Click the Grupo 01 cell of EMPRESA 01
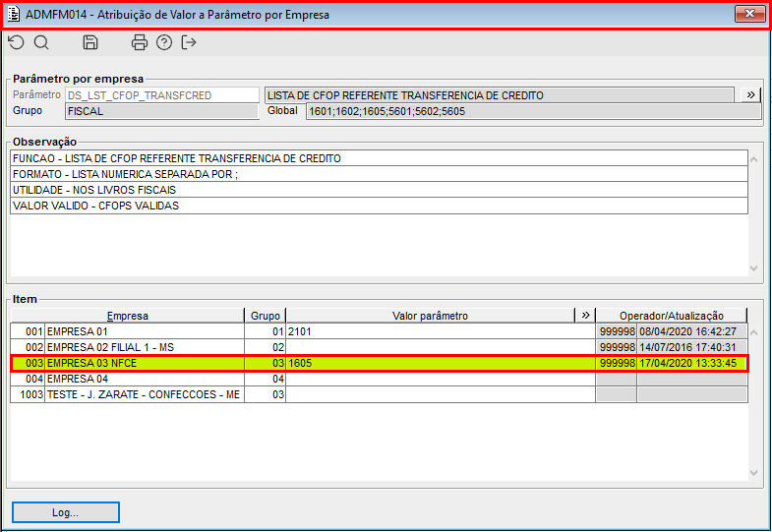This screenshot has height=532, width=772. [265, 331]
